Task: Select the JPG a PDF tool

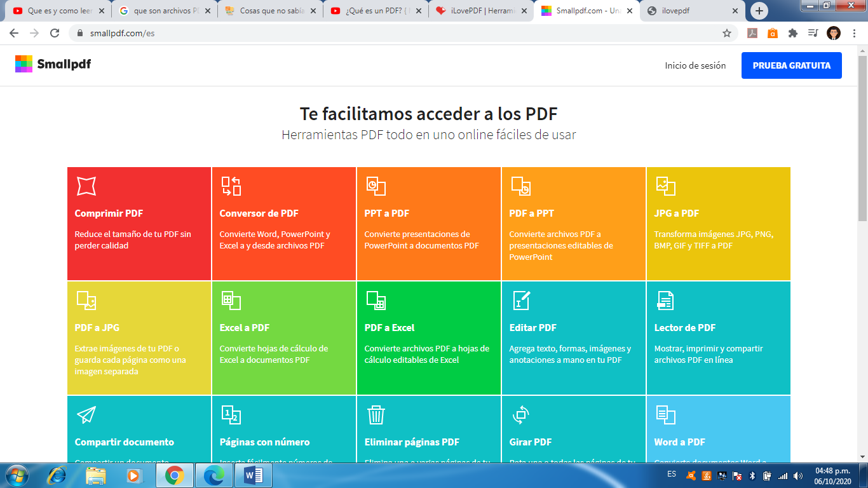Action: click(x=718, y=224)
